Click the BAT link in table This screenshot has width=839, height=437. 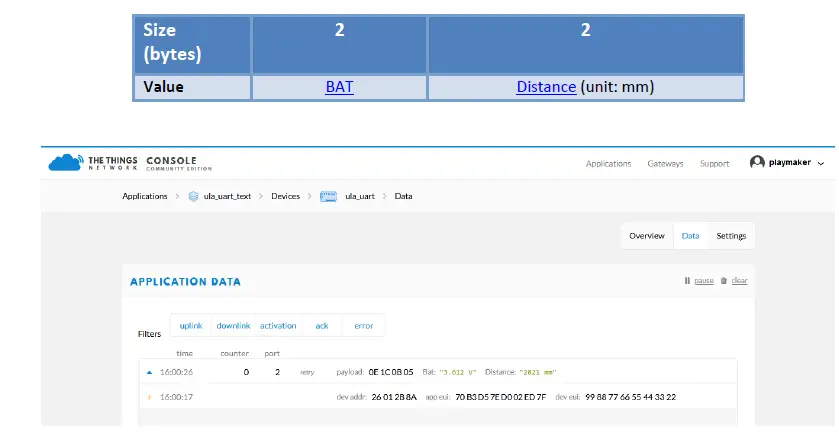point(339,87)
